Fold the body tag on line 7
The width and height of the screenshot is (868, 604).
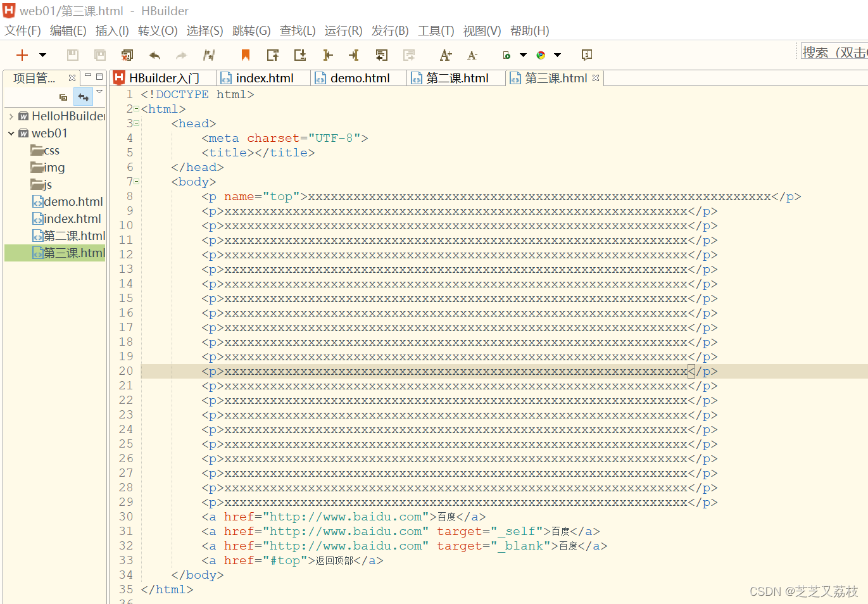pyautogui.click(x=136, y=182)
